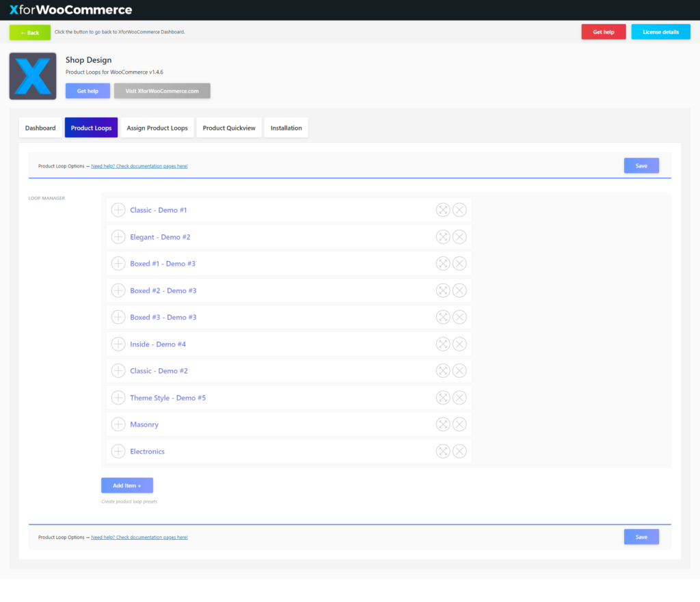The height and width of the screenshot is (602, 700).
Task: Click the move icon for Boxed #3 - Demo #3
Action: tap(443, 317)
